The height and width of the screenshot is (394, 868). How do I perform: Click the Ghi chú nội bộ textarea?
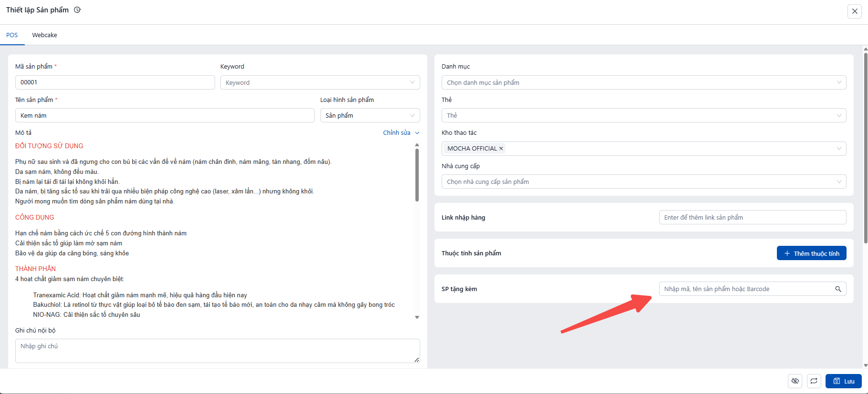(x=217, y=351)
